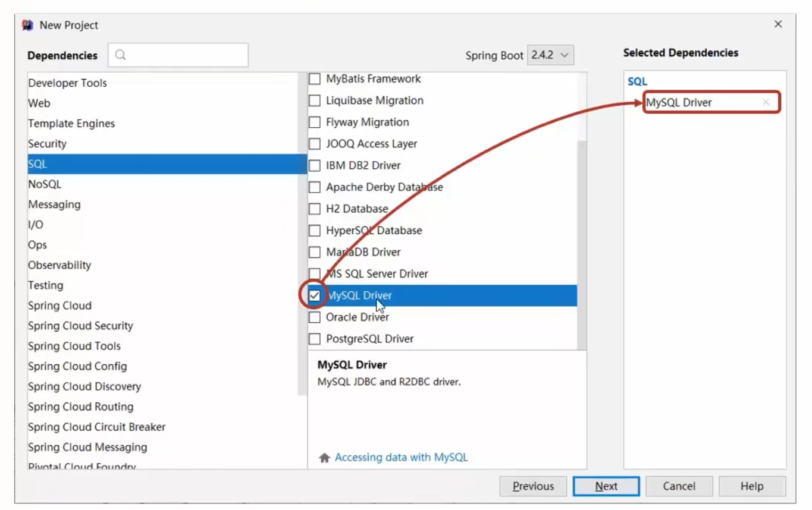Open the Testing category

pos(167,285)
